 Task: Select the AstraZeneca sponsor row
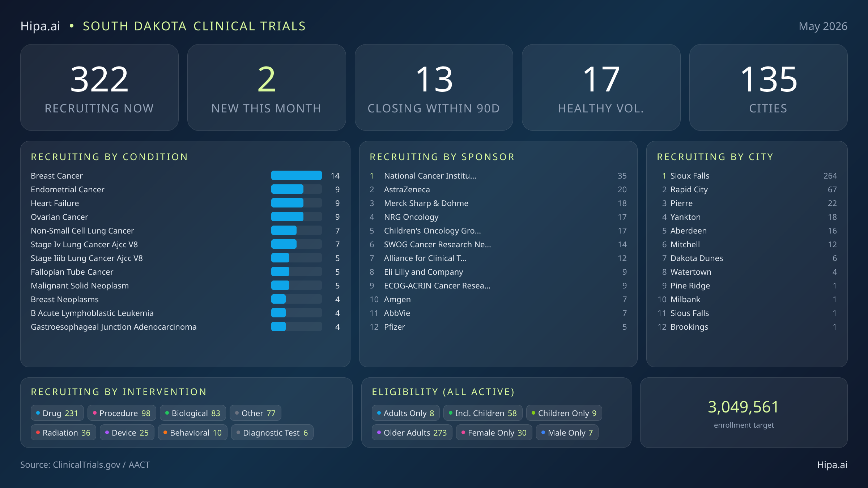point(498,189)
